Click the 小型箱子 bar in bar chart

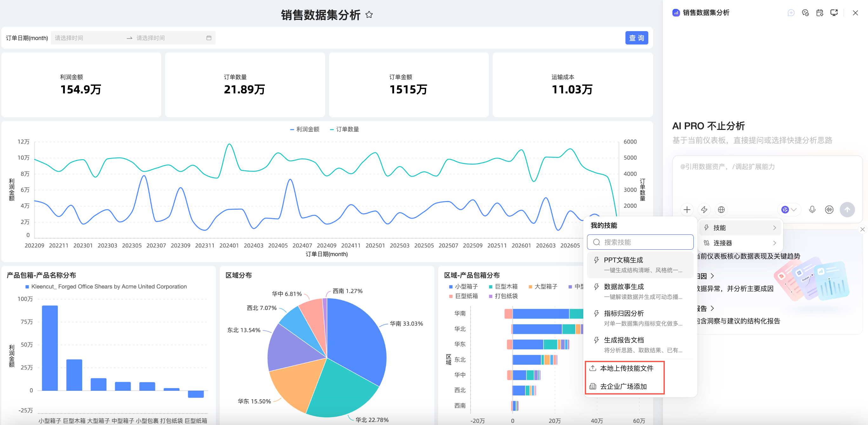click(x=50, y=348)
